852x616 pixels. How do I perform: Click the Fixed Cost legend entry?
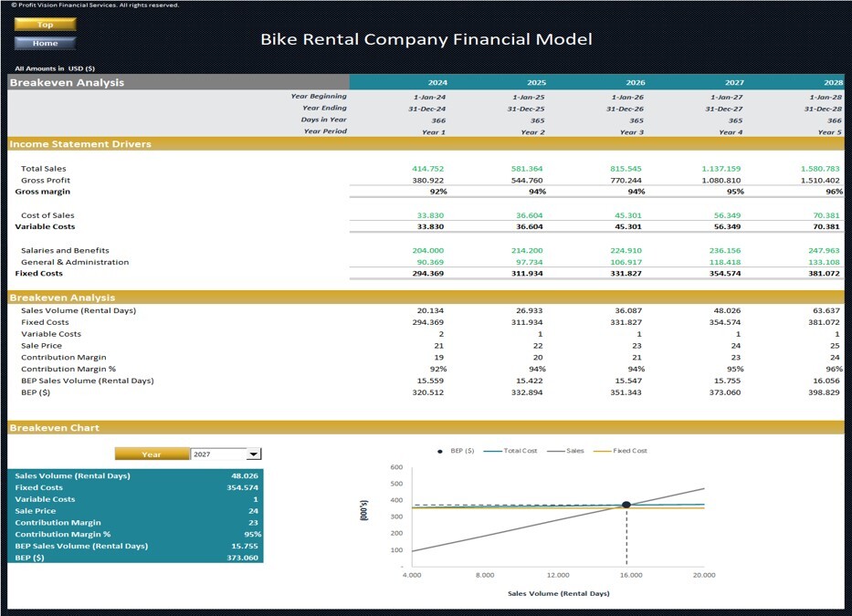[x=621, y=451]
